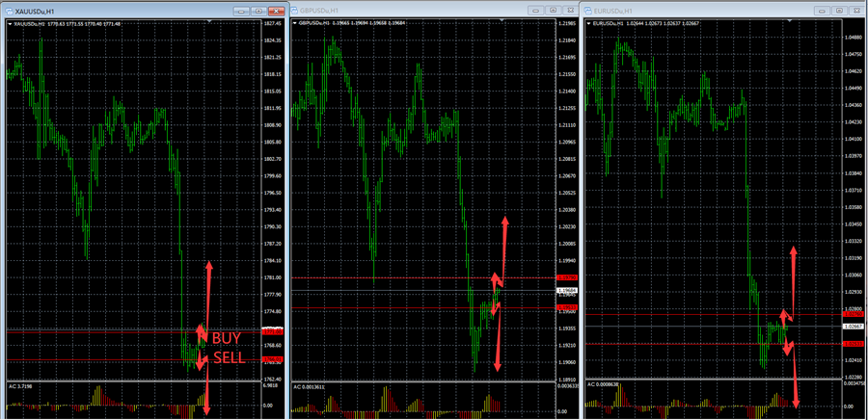Expand one-click trading arrow on GBPUSDu chart
This screenshot has height=420, width=868.
point(295,23)
